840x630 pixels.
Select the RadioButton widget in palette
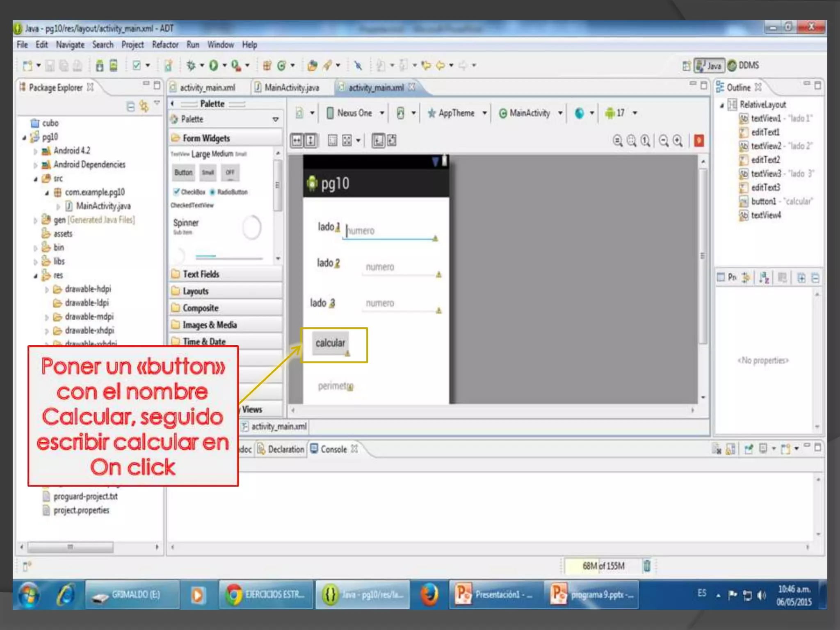click(x=229, y=192)
